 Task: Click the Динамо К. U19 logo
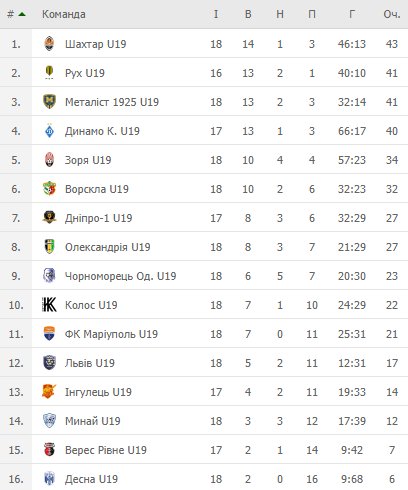pyautogui.click(x=49, y=131)
